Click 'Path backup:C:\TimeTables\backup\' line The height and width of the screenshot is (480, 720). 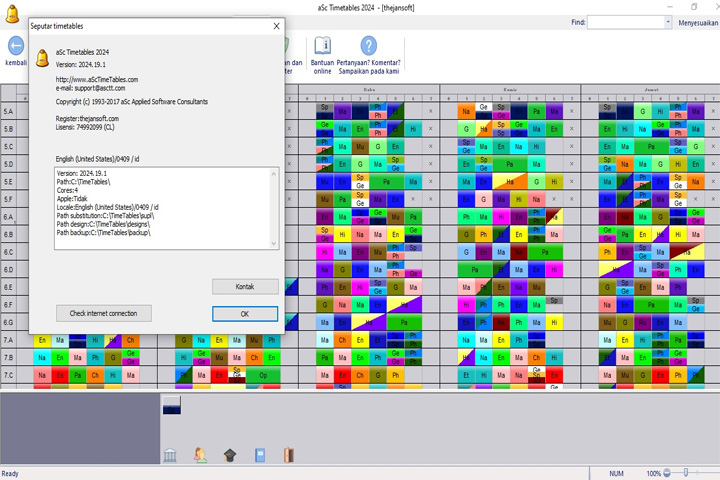point(103,232)
